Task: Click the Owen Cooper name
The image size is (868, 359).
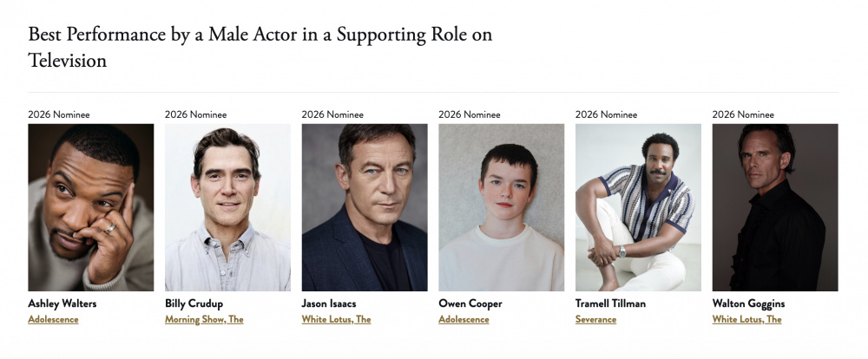Action: tap(470, 304)
